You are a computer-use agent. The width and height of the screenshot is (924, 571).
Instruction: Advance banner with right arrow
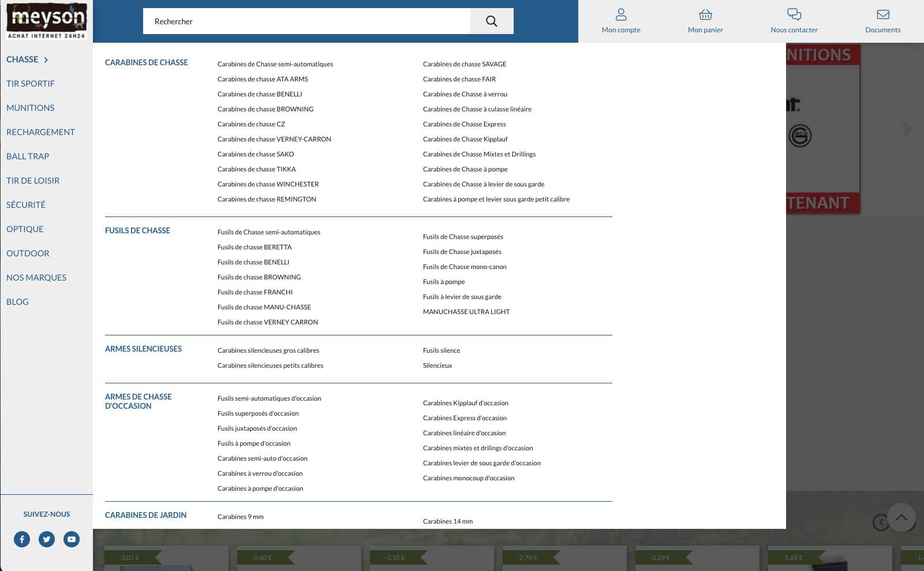click(907, 130)
